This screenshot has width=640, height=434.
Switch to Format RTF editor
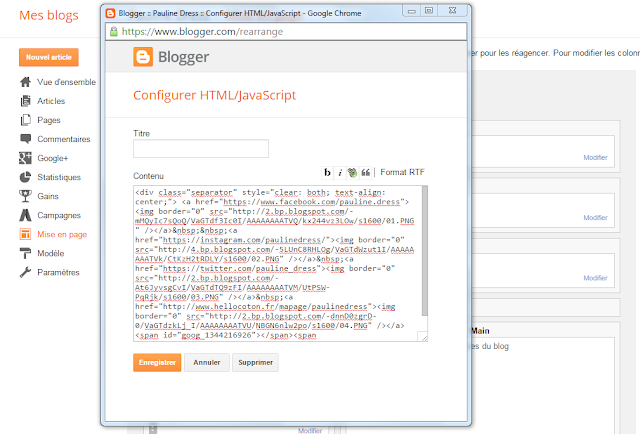click(402, 173)
